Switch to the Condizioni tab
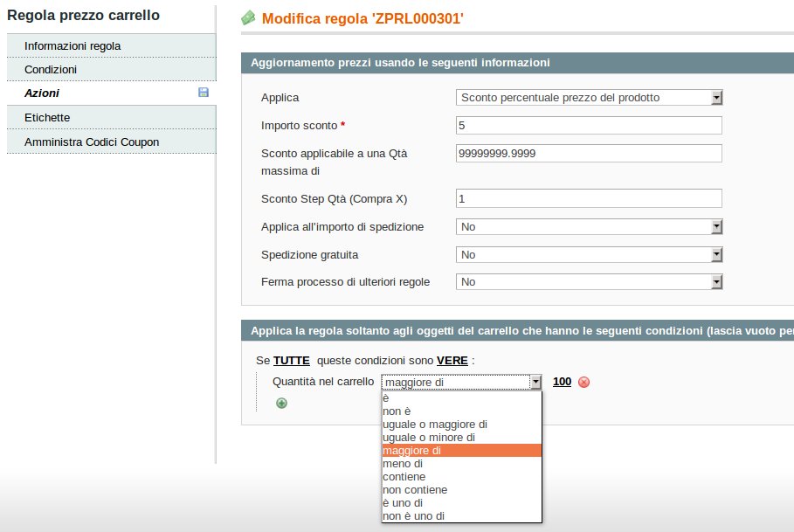 click(51, 69)
